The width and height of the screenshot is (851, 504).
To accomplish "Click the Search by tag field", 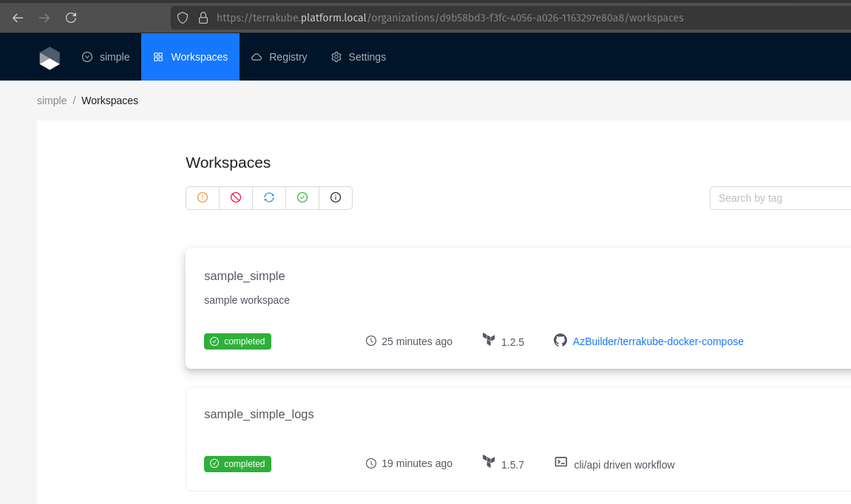I will (x=780, y=198).
